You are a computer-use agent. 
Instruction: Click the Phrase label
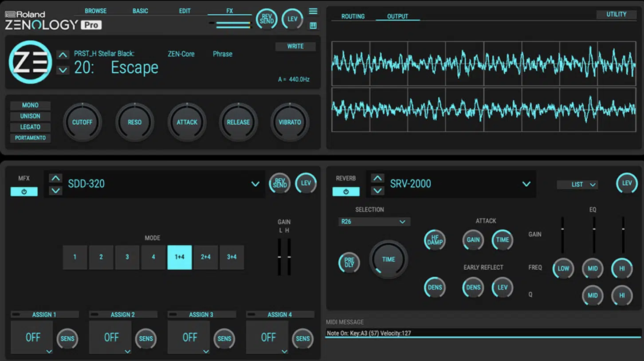click(x=223, y=54)
